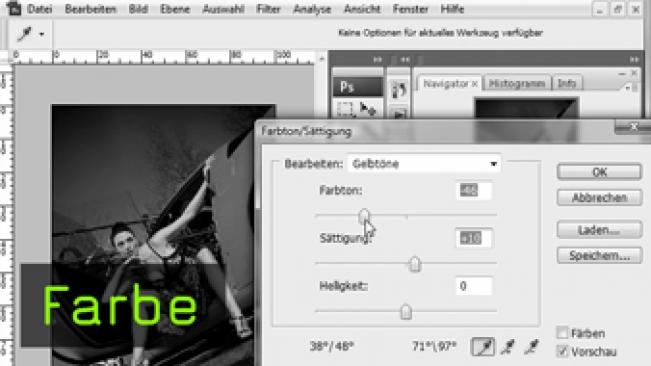Select the add-to-sample eyedropper

(x=508, y=346)
